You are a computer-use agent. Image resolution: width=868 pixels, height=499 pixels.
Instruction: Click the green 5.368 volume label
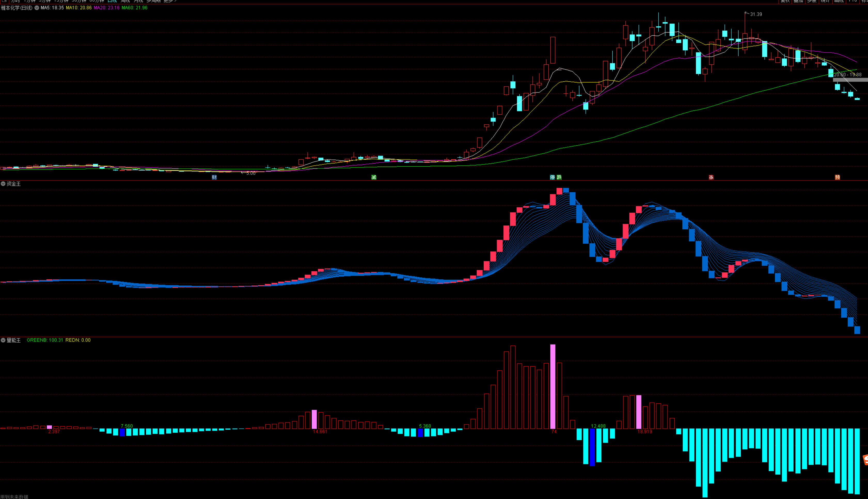(425, 426)
